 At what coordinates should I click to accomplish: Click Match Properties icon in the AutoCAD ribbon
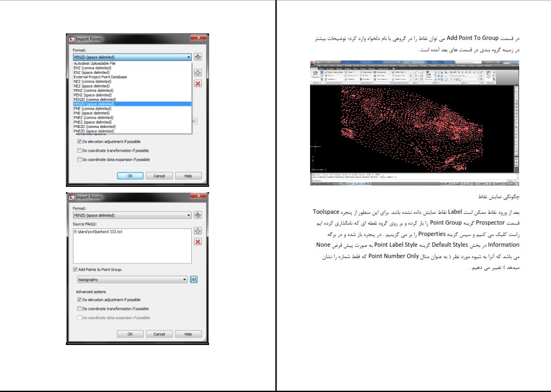point(428,75)
